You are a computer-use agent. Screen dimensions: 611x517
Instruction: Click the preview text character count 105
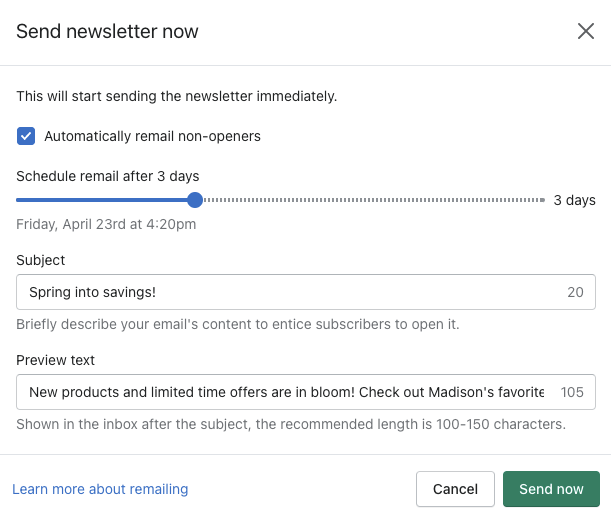click(572, 392)
